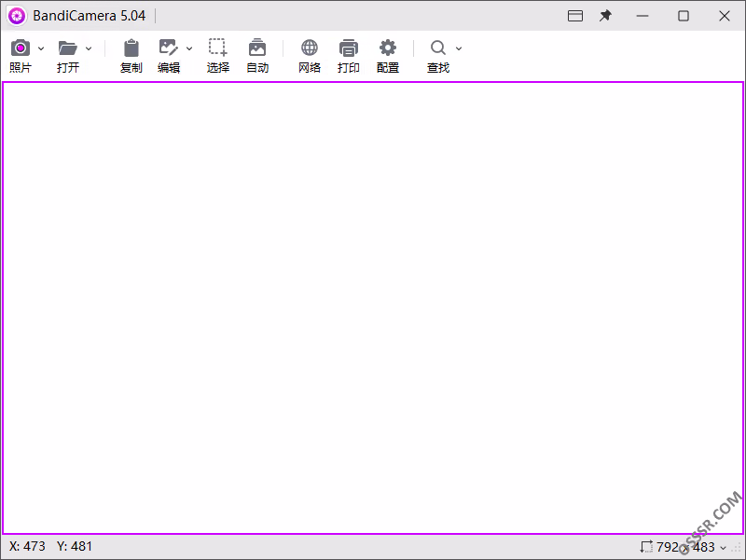
Task: Click the Y: 481 coordinate readout
Action: point(75,546)
